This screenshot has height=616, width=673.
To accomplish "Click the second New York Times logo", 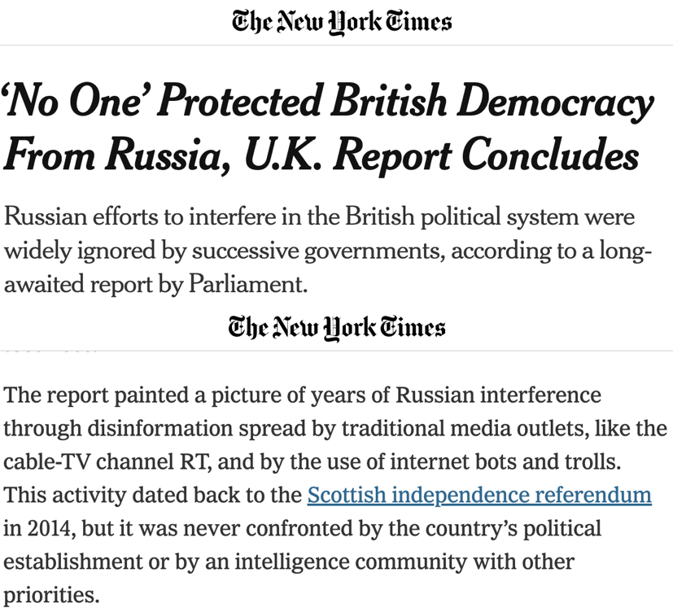I will pyautogui.click(x=337, y=328).
